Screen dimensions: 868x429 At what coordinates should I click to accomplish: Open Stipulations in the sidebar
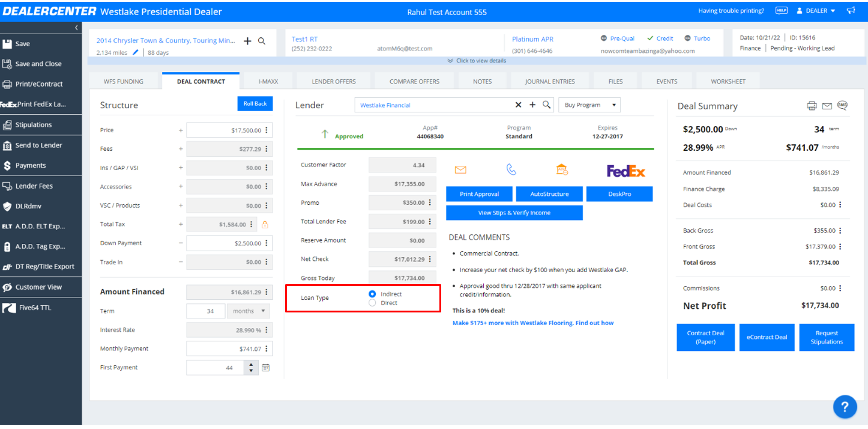coord(40,125)
